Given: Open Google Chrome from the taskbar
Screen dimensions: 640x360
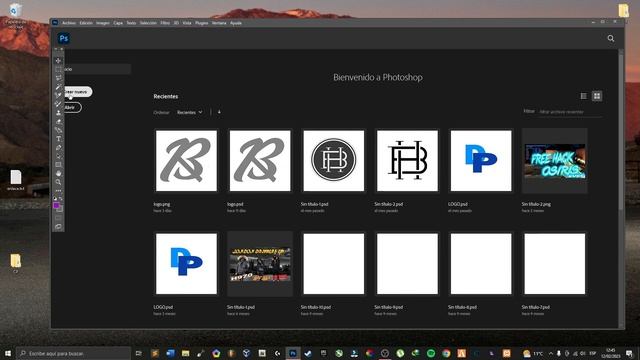Looking at the screenshot, I should click(446, 353).
